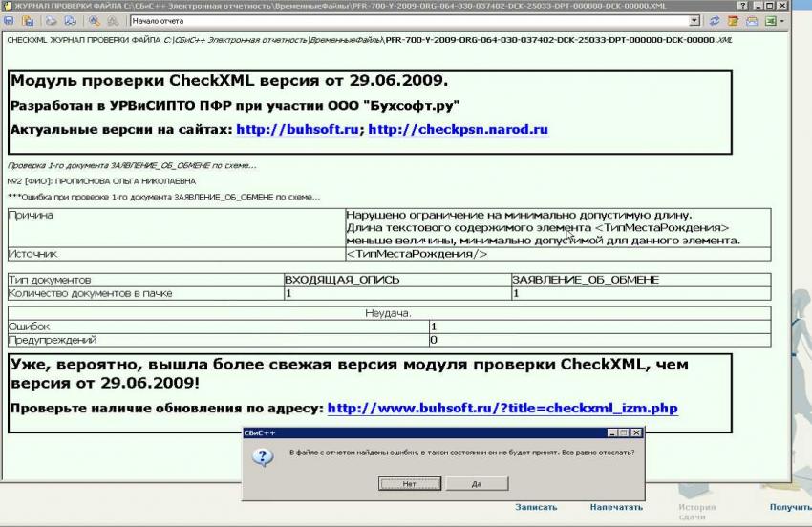
Task: Click the orange document icon in right toolbar
Action: [x=733, y=20]
